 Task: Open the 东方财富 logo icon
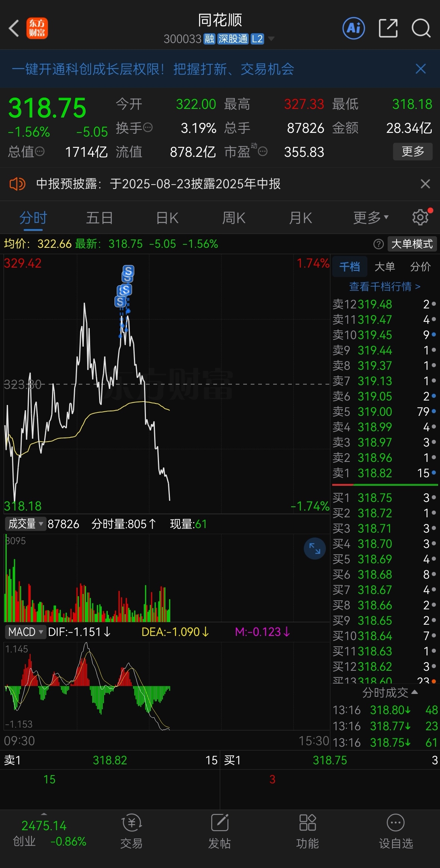click(37, 28)
